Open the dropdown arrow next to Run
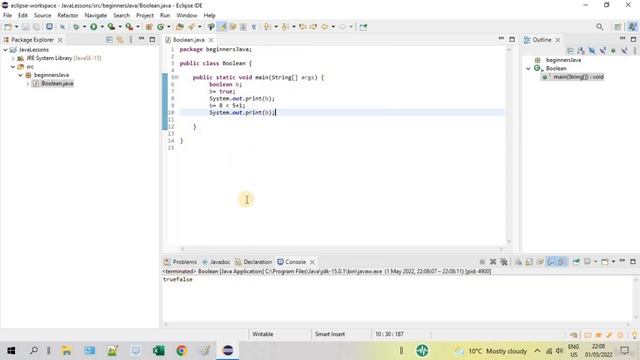Viewport: 640px width, 360px height. [102, 27]
